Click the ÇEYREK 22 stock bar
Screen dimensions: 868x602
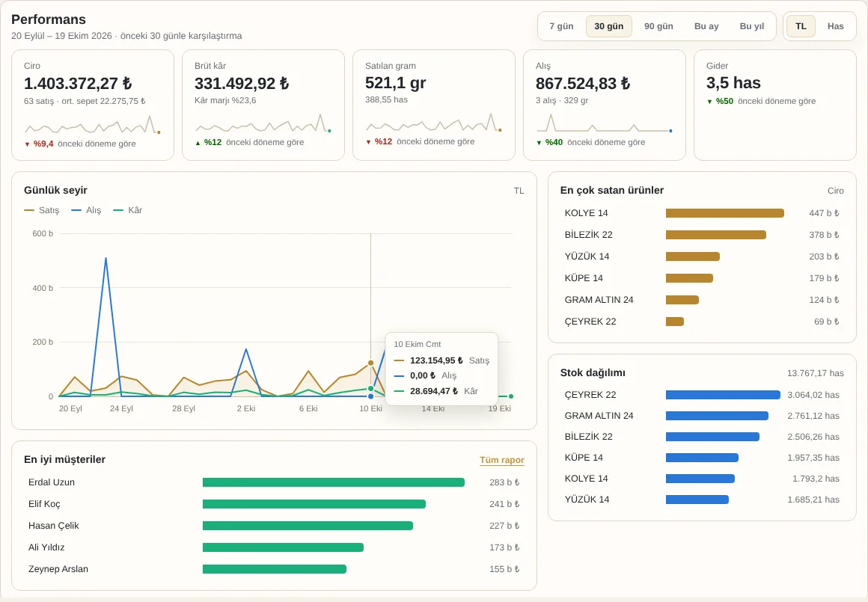(723, 395)
